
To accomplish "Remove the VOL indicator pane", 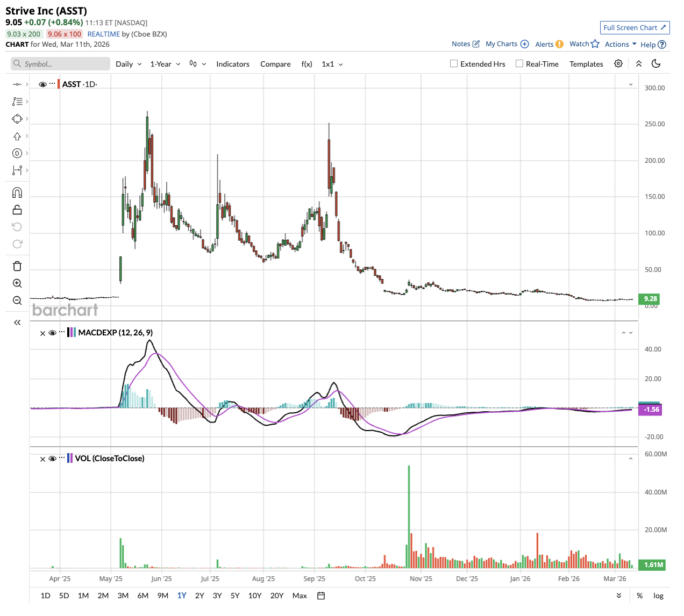I will click(x=42, y=459).
